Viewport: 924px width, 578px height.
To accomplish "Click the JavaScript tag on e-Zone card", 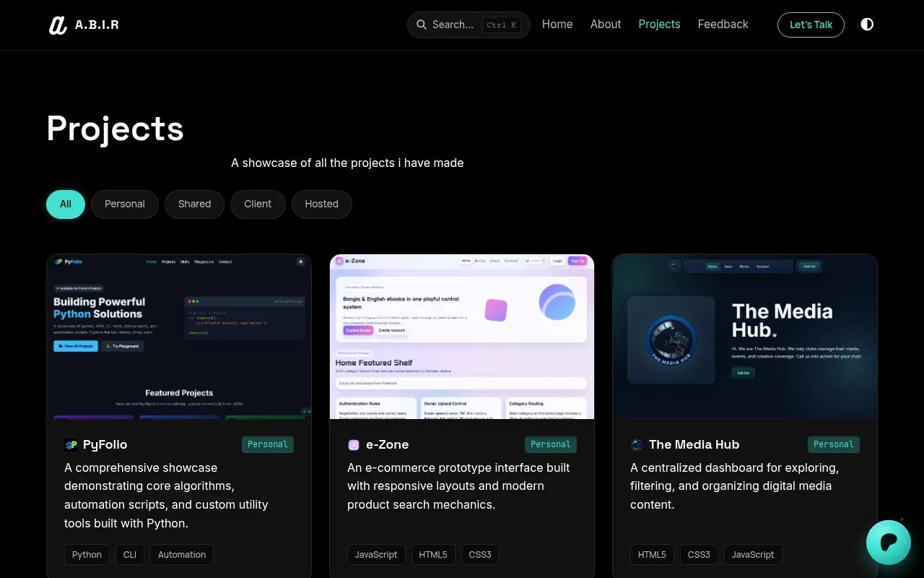I will pos(376,555).
